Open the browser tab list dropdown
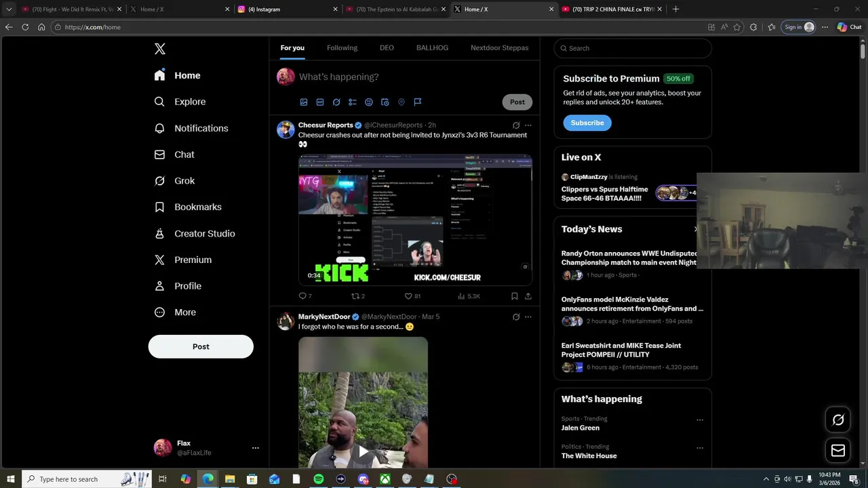The height and width of the screenshot is (488, 868). (x=9, y=9)
